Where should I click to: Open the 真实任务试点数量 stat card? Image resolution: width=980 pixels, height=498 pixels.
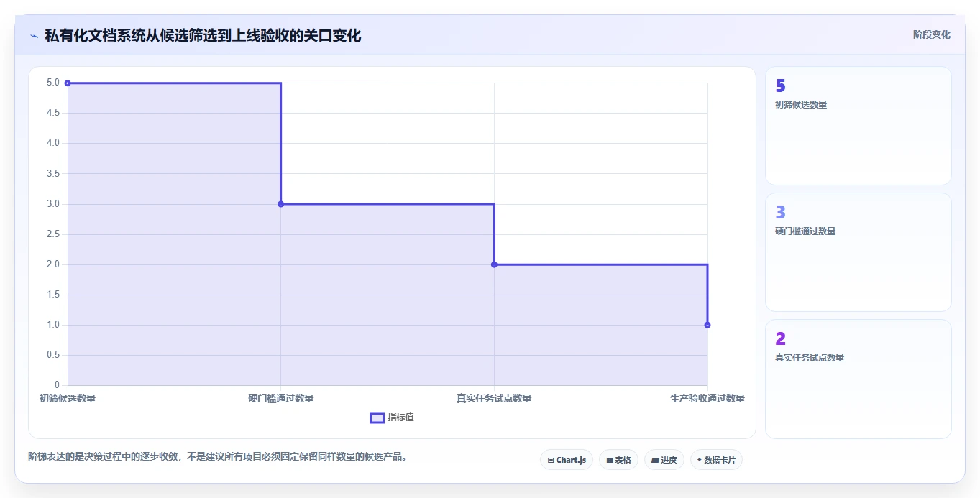pos(858,379)
